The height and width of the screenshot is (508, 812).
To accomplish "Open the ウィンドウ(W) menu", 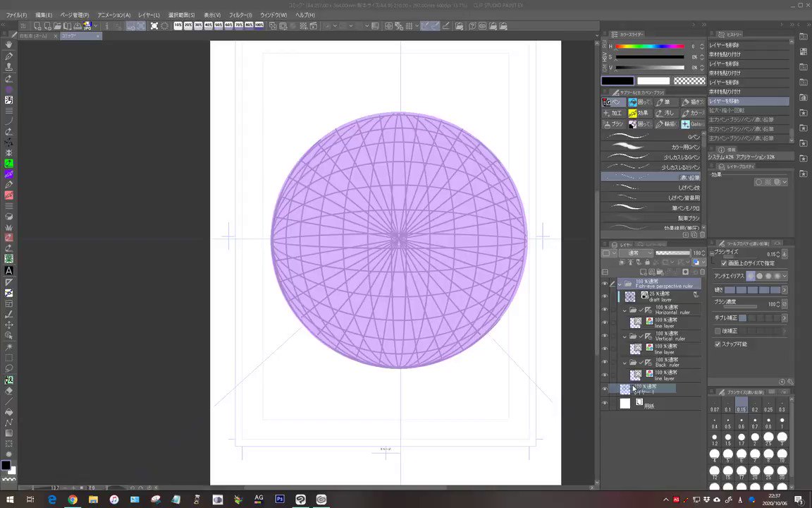I will (x=273, y=15).
